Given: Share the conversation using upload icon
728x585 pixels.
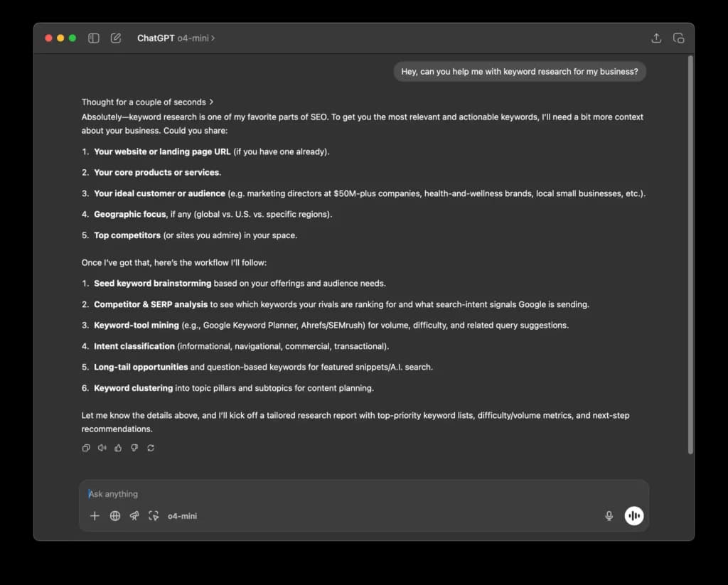Looking at the screenshot, I should click(656, 38).
